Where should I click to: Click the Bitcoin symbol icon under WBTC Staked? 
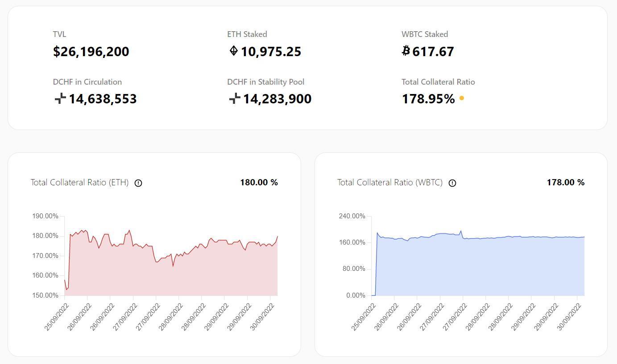[x=406, y=51]
